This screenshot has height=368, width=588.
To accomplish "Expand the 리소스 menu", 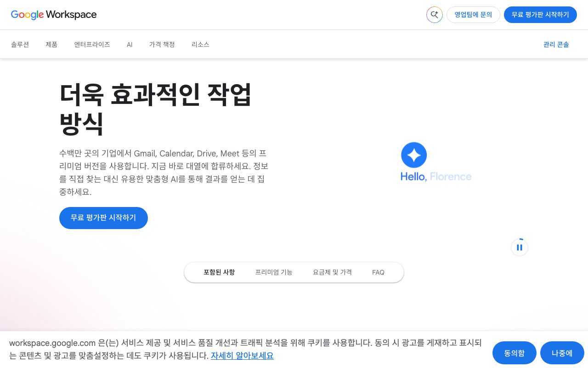I will (200, 45).
